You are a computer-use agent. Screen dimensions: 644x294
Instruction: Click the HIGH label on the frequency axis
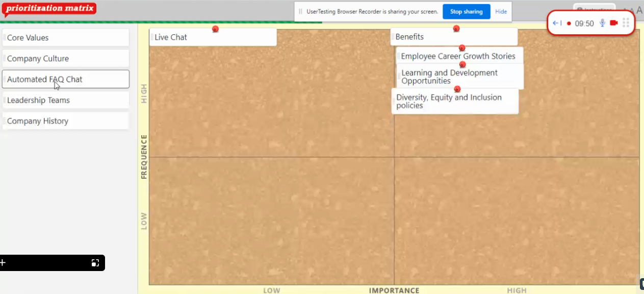pos(144,94)
